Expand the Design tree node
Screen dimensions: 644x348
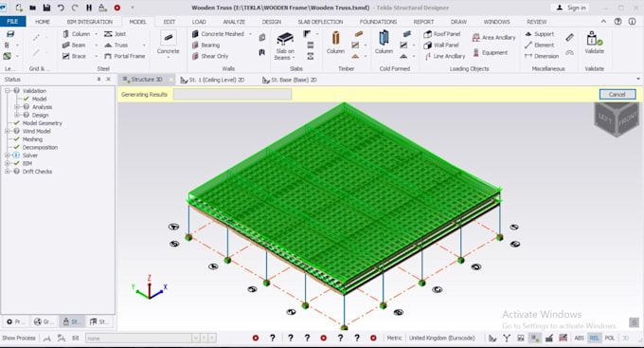click(x=17, y=115)
